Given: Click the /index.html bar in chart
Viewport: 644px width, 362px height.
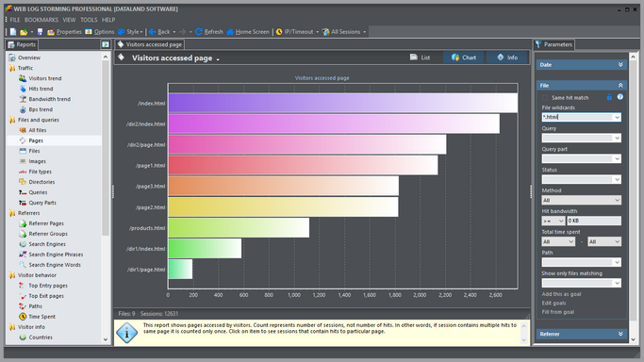Looking at the screenshot, I should pos(343,103).
